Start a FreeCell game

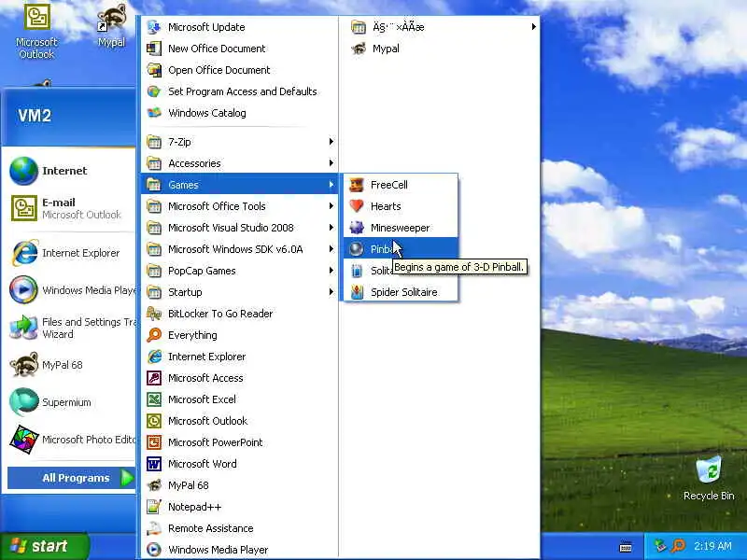tap(401, 185)
